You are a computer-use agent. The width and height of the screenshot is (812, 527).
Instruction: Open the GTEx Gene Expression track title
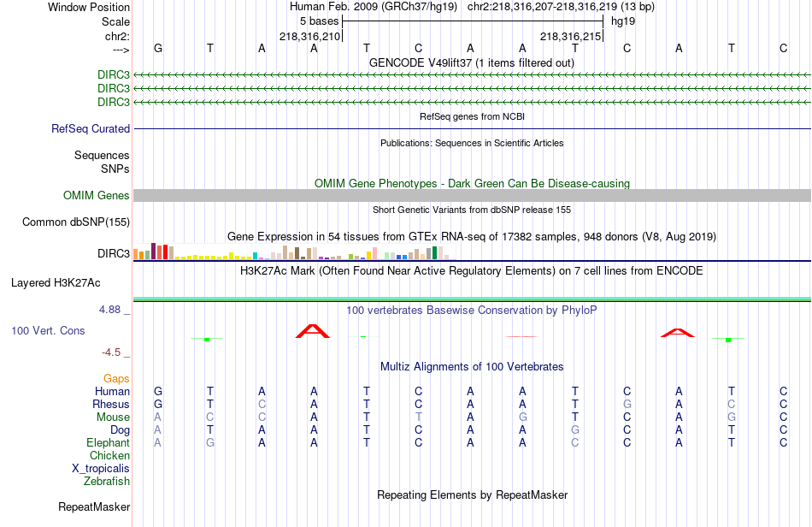pyautogui.click(x=472, y=237)
